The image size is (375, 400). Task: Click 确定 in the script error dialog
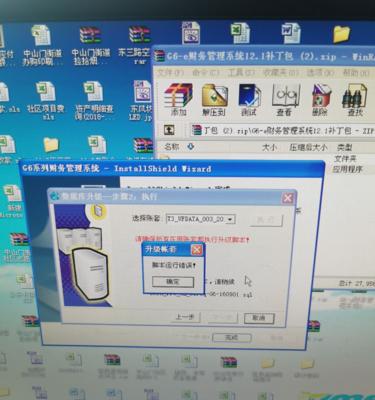(x=173, y=282)
